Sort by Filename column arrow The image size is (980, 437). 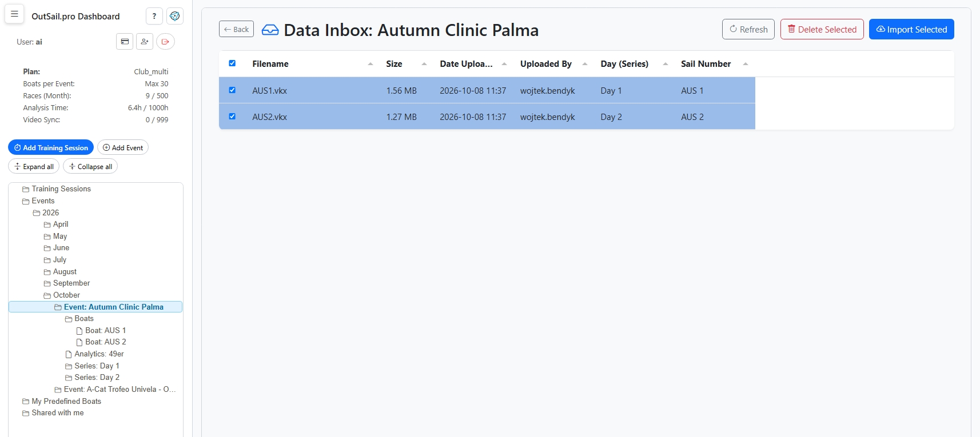[x=371, y=64]
